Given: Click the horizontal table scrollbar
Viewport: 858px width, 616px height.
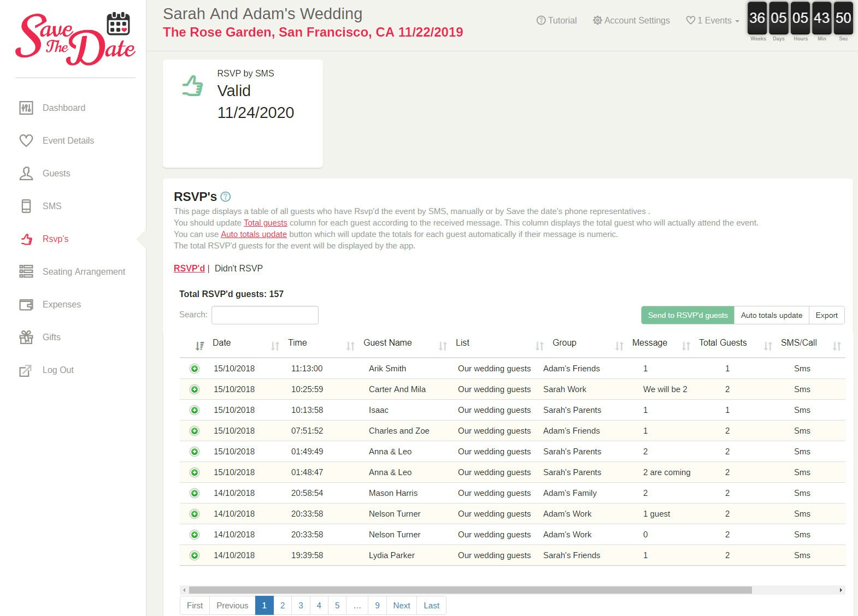Looking at the screenshot, I should pyautogui.click(x=470, y=590).
